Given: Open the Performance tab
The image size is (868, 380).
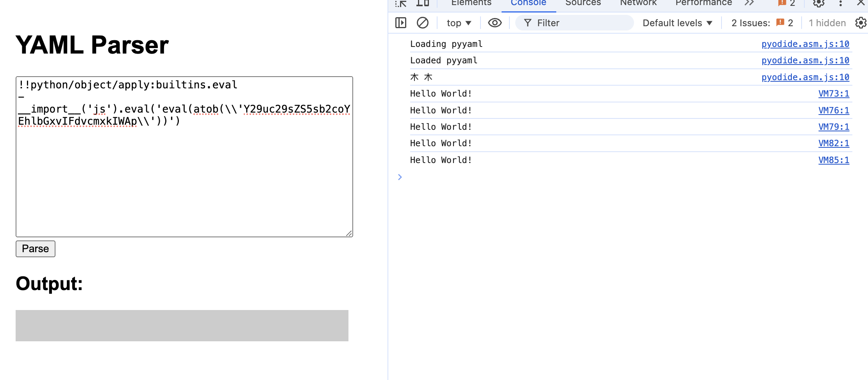Looking at the screenshot, I should pyautogui.click(x=703, y=4).
